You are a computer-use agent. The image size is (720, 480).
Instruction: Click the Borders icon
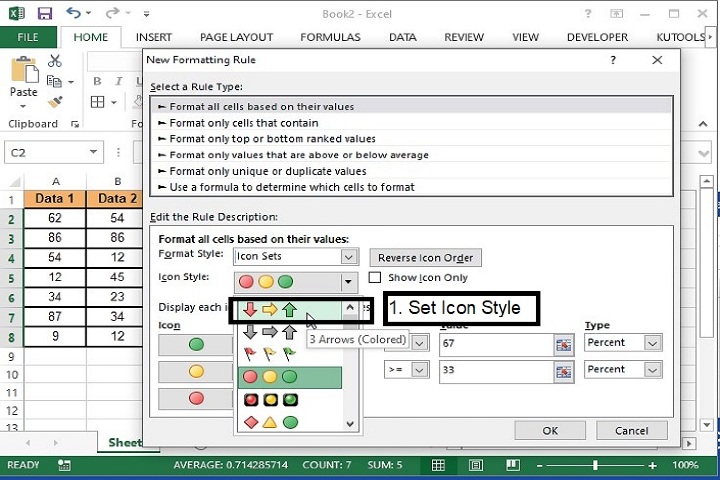coord(97,102)
